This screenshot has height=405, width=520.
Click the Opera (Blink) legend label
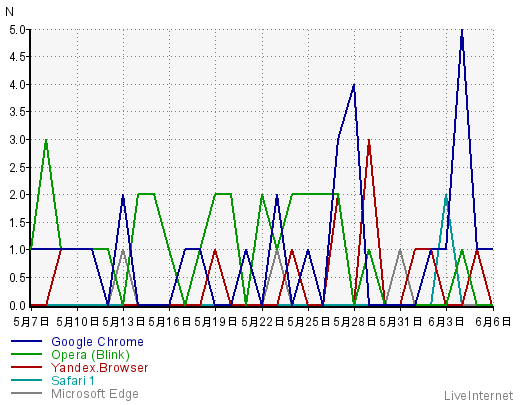[x=90, y=355]
